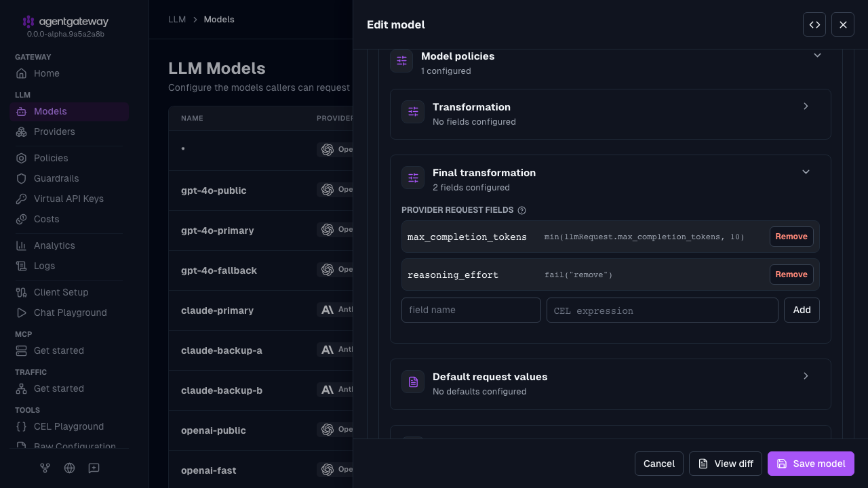868x488 pixels.
Task: Select the openai-fast model row
Action: pos(261,470)
